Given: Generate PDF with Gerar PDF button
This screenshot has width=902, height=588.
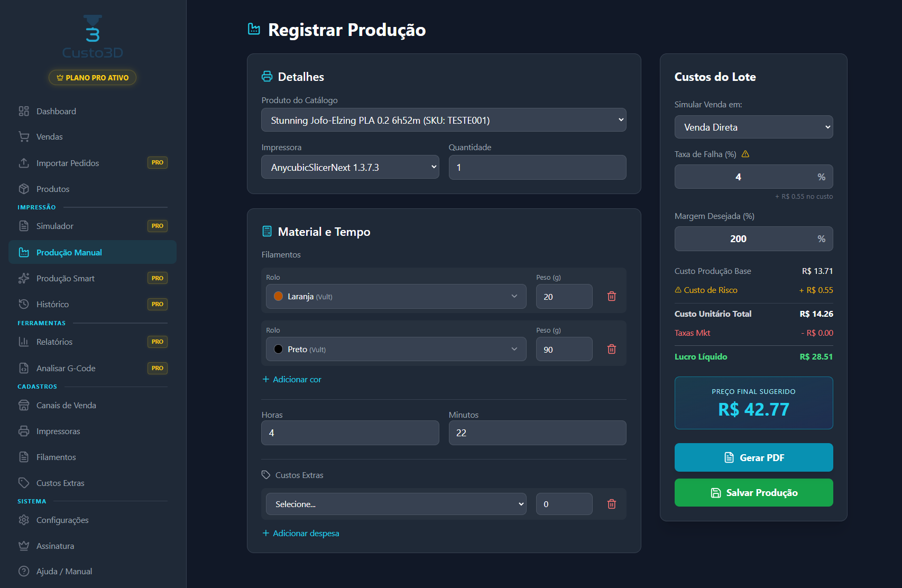Looking at the screenshot, I should pos(753,457).
